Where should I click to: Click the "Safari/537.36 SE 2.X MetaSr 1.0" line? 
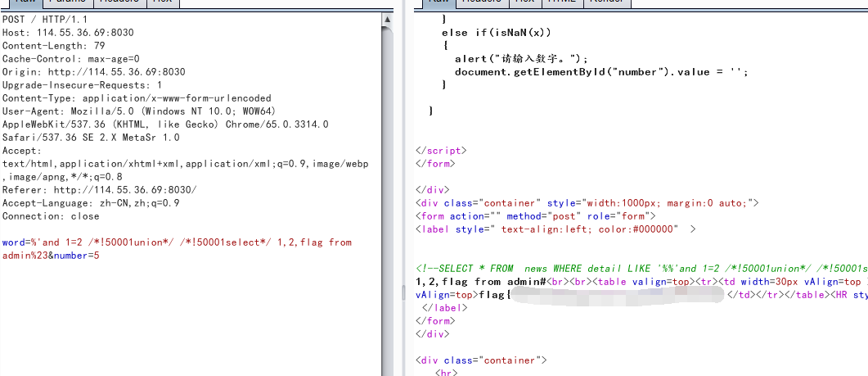point(91,138)
